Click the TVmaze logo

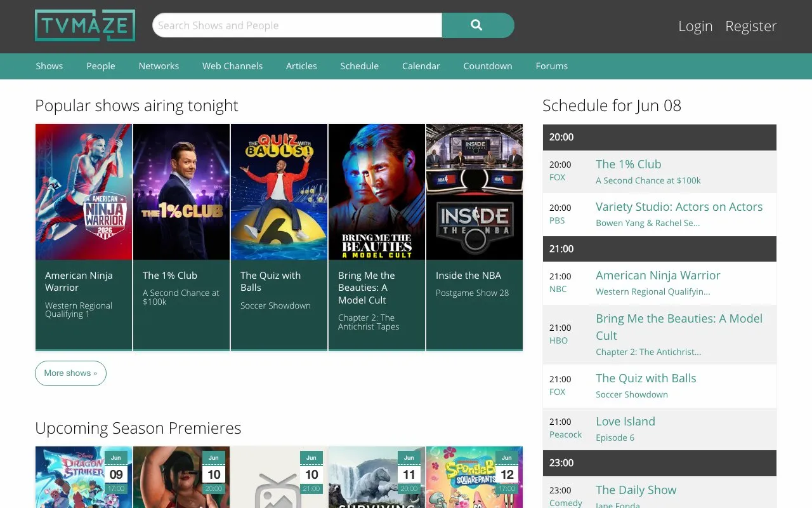click(85, 26)
